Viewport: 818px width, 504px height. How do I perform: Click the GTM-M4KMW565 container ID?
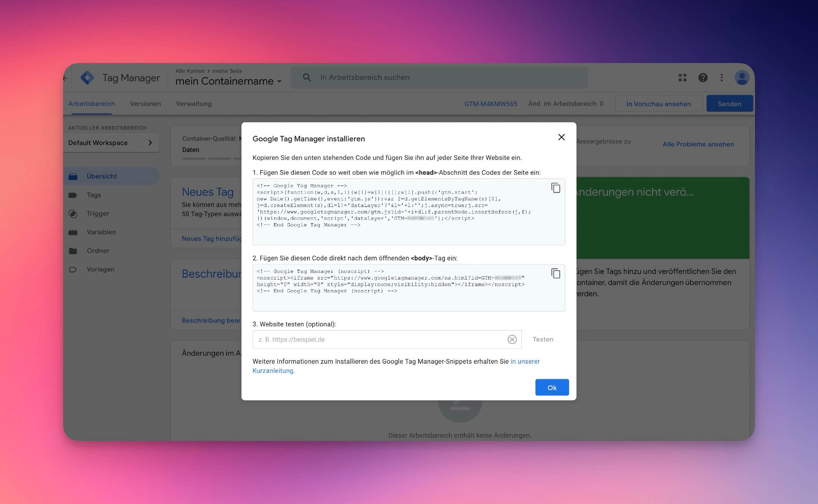click(x=491, y=104)
